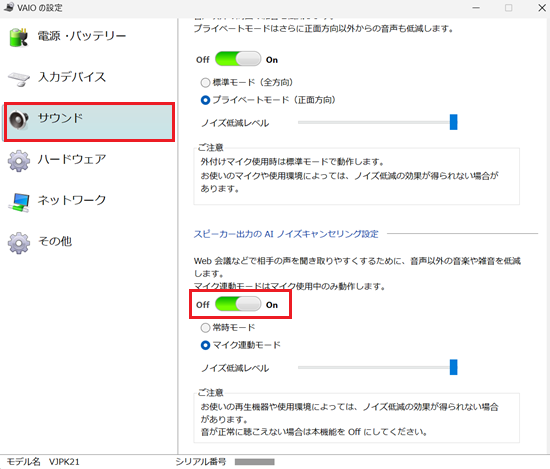Viewport: 550px width, 469px height.
Task: Click the Web 会議 description text
Action: pyautogui.click(x=357, y=274)
